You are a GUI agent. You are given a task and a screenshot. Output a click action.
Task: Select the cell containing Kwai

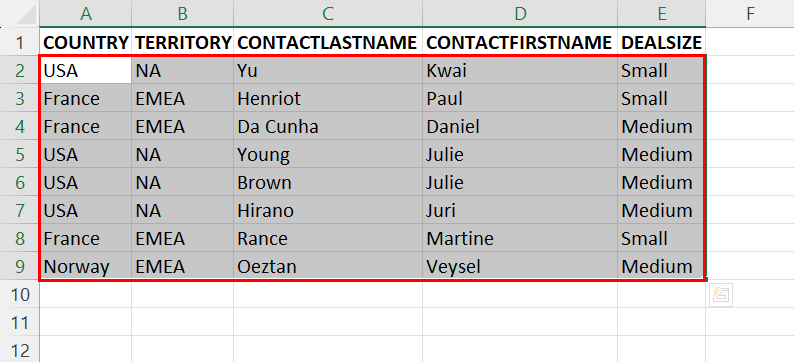pyautogui.click(x=520, y=70)
